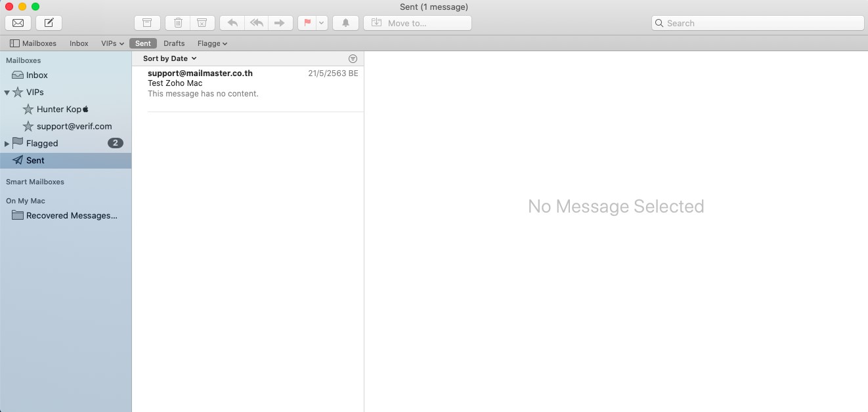
Task: Click the Smart Mailboxes heading
Action: tap(35, 182)
